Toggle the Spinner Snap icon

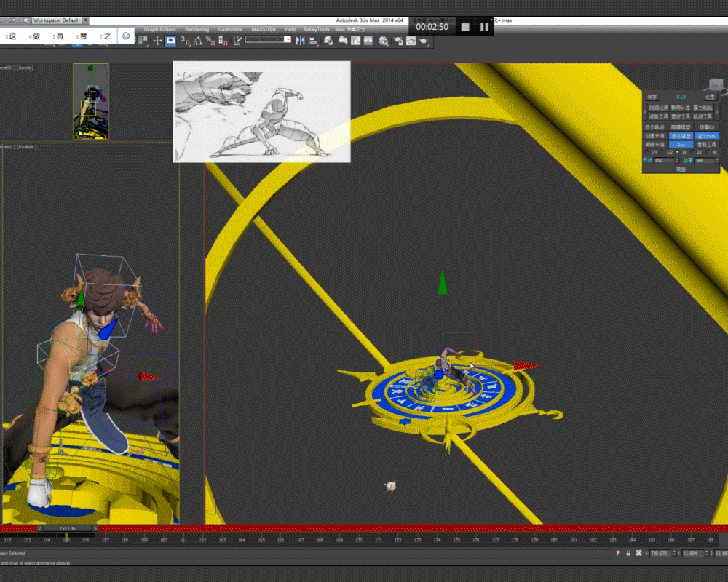(x=223, y=41)
